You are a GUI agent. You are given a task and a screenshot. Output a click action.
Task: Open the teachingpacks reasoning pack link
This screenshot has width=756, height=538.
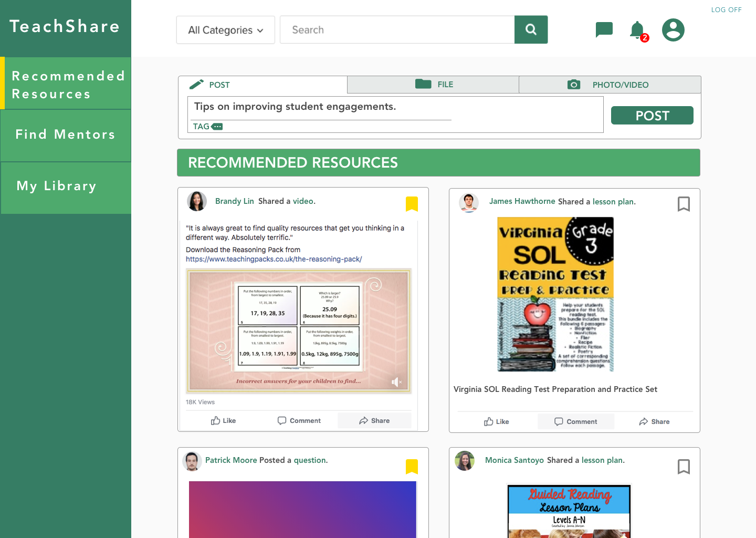[274, 259]
